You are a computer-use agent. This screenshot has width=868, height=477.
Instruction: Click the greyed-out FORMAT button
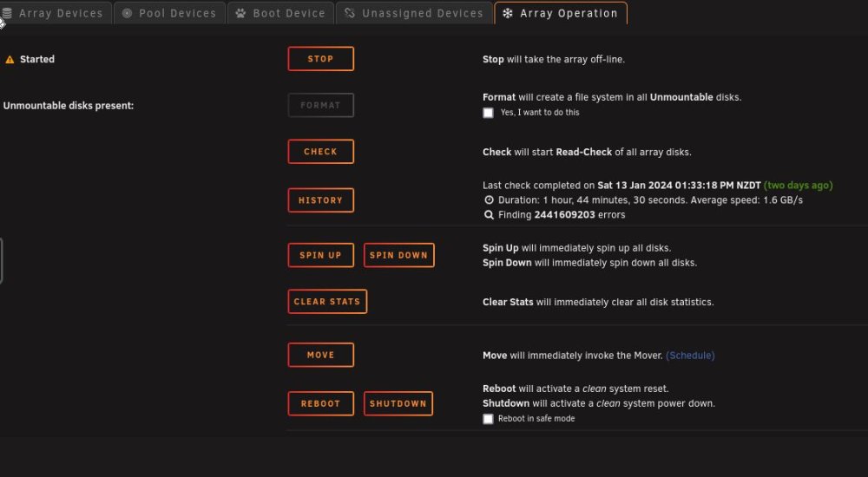(x=320, y=105)
